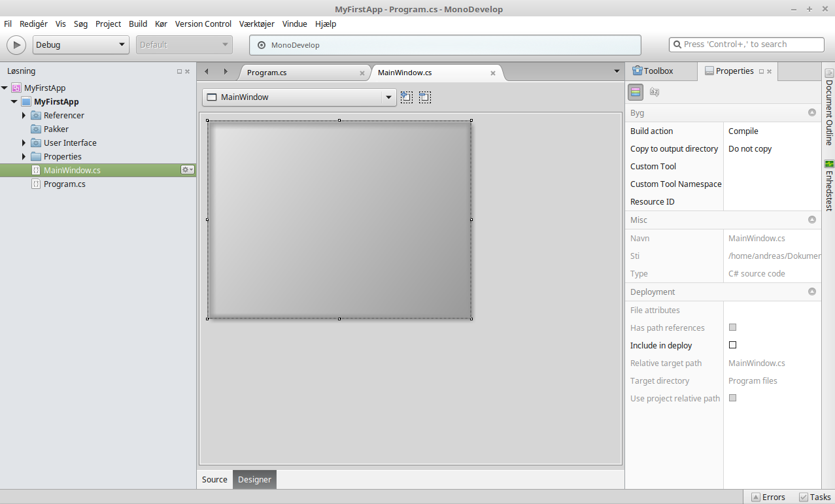Close the Løsning pad
835x504 pixels.
(188, 71)
